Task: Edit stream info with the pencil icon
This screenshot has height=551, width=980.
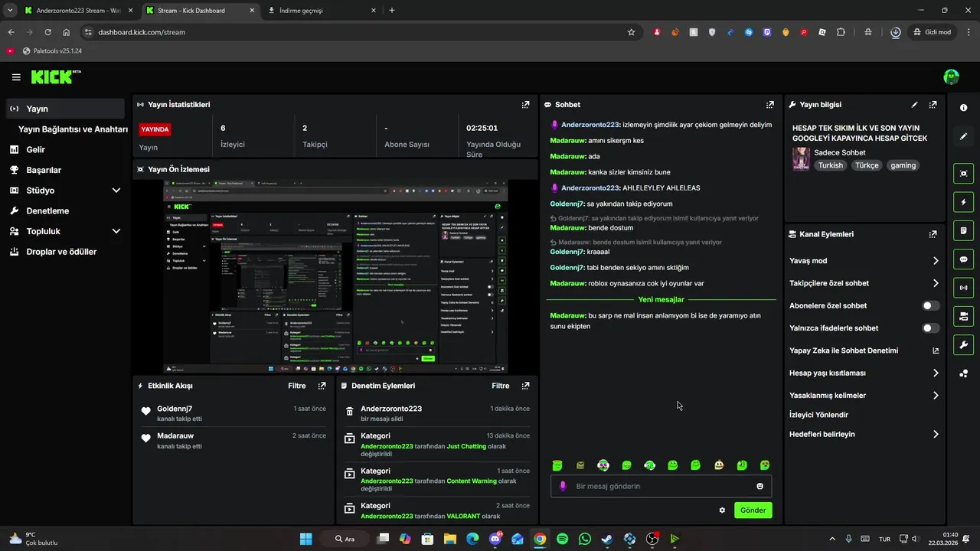Action: (914, 105)
